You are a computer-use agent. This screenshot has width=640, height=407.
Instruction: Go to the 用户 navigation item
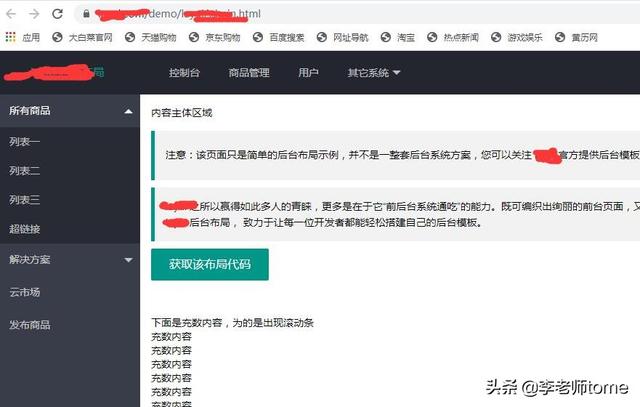(x=308, y=73)
